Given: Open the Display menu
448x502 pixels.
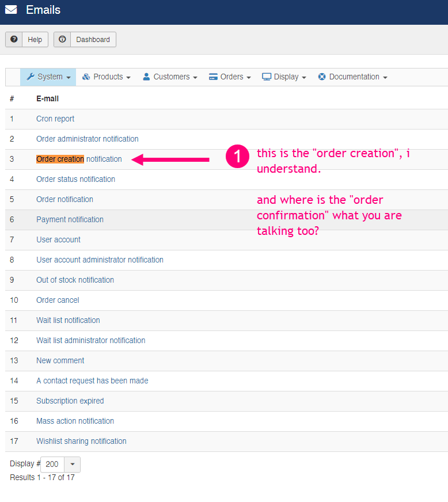Looking at the screenshot, I should tap(284, 77).
